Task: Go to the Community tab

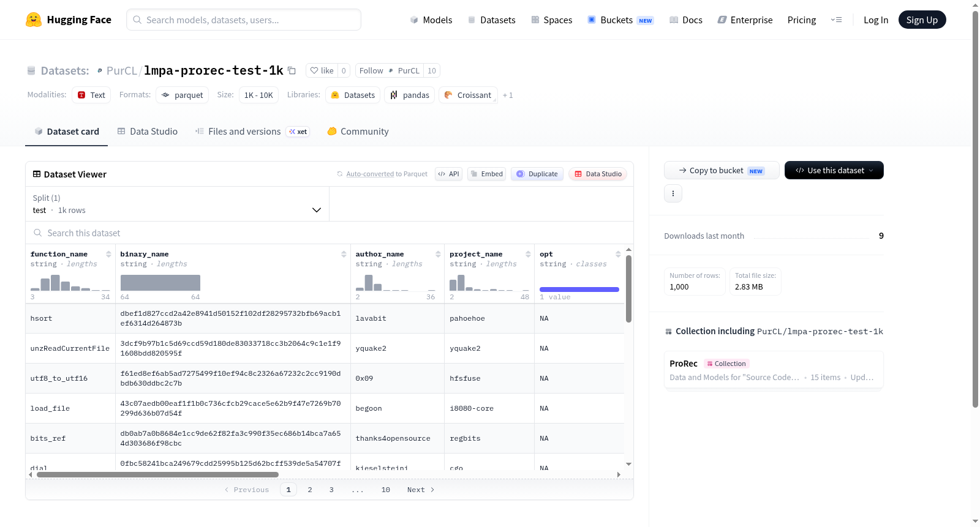Action: 358,132
